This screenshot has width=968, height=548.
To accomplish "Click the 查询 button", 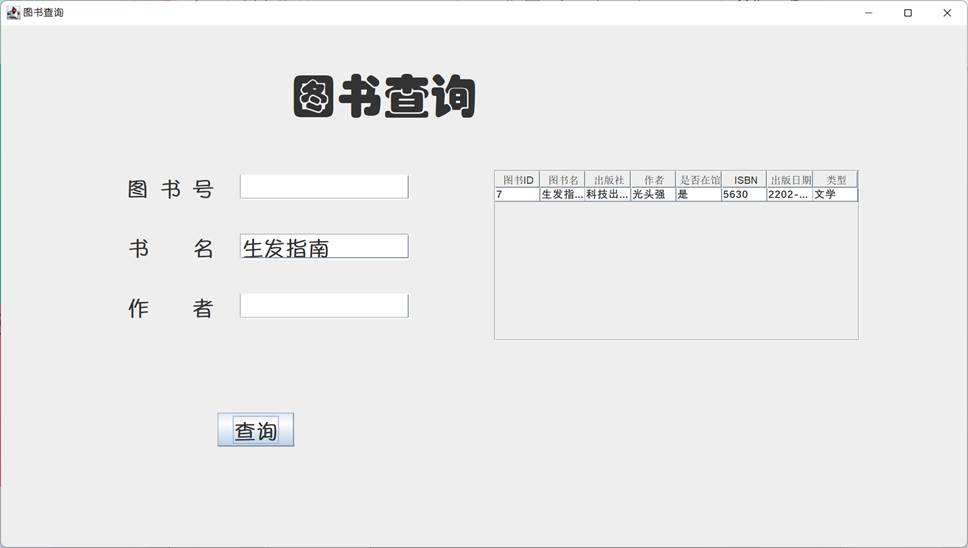I will [256, 430].
